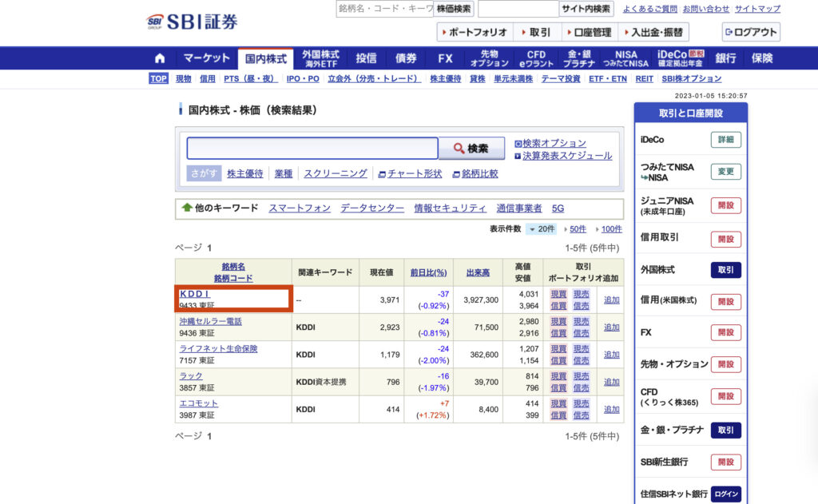Click 現買 for 沖縄セルラー電話
The width and height of the screenshot is (818, 504).
point(558,321)
